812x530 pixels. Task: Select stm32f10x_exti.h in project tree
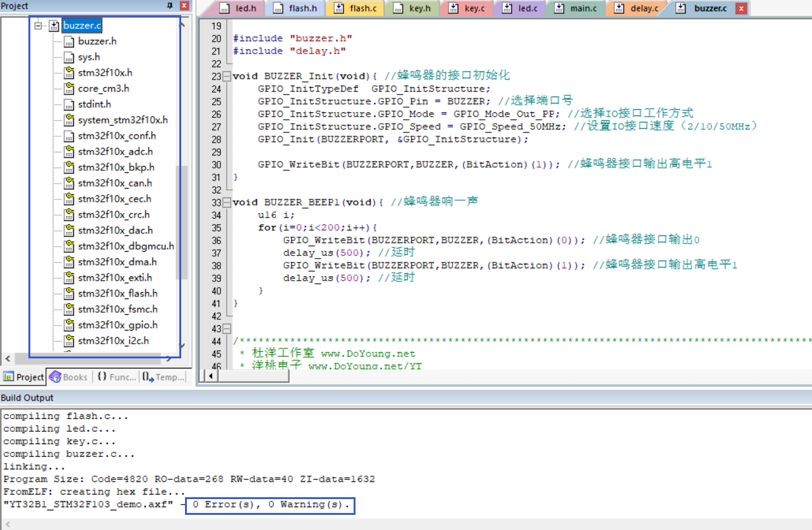pos(115,278)
